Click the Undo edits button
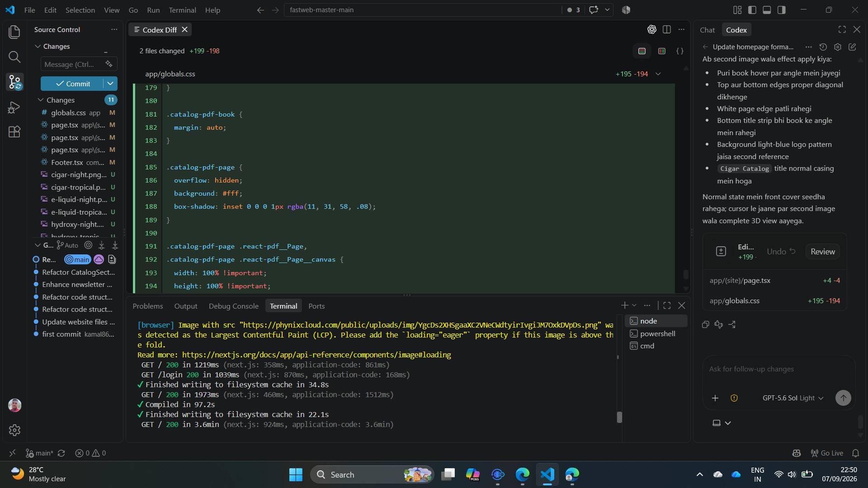This screenshot has width=868, height=488. (x=781, y=252)
